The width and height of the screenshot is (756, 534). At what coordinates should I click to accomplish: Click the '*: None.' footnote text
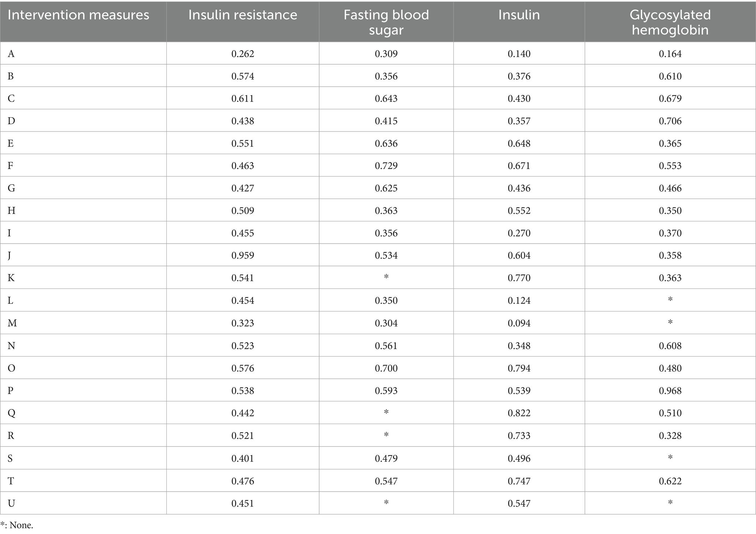(x=17, y=525)
